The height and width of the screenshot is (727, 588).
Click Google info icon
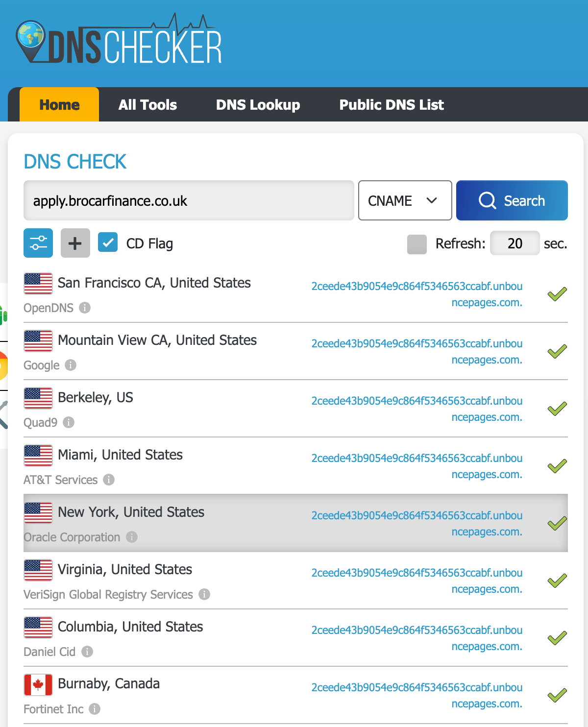[x=71, y=365]
